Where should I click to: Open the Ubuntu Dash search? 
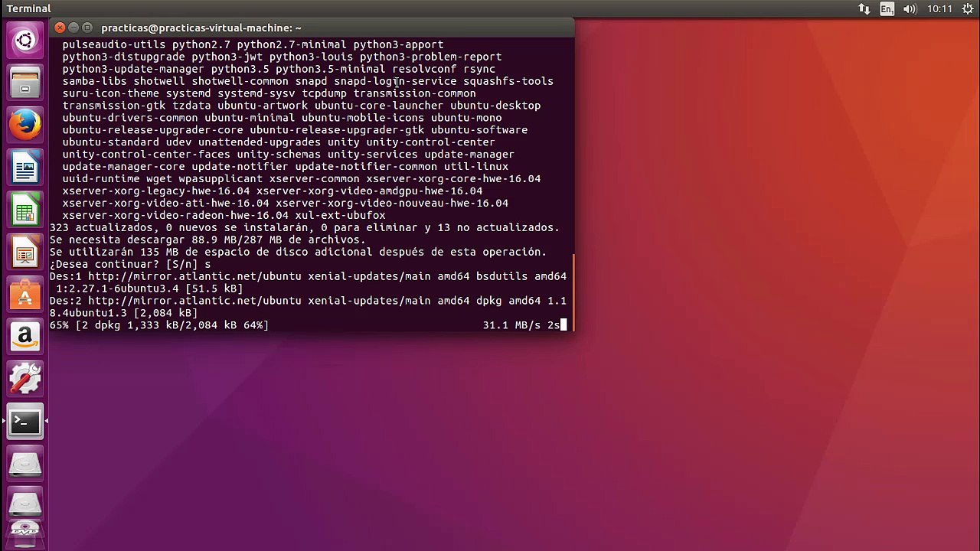tap(24, 41)
